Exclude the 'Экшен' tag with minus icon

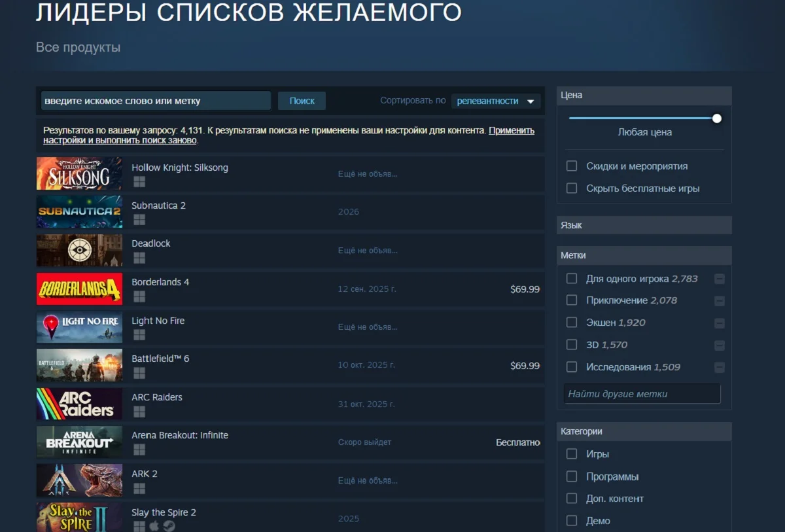(720, 323)
